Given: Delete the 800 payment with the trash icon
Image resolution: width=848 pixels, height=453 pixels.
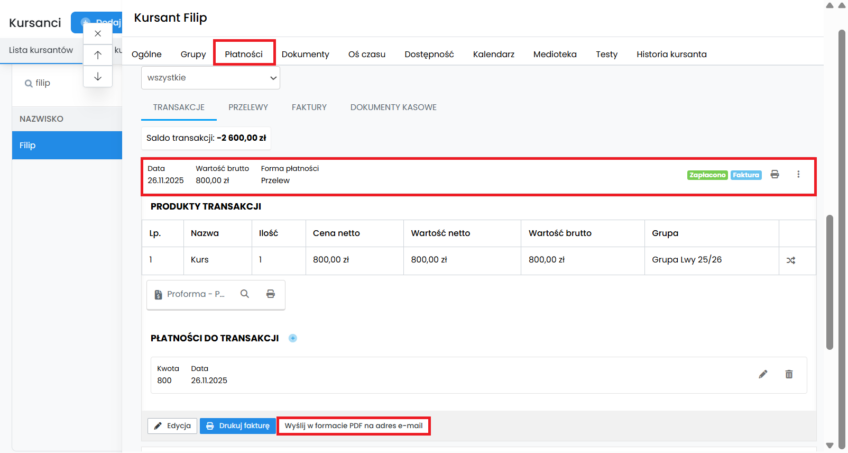Looking at the screenshot, I should (788, 374).
